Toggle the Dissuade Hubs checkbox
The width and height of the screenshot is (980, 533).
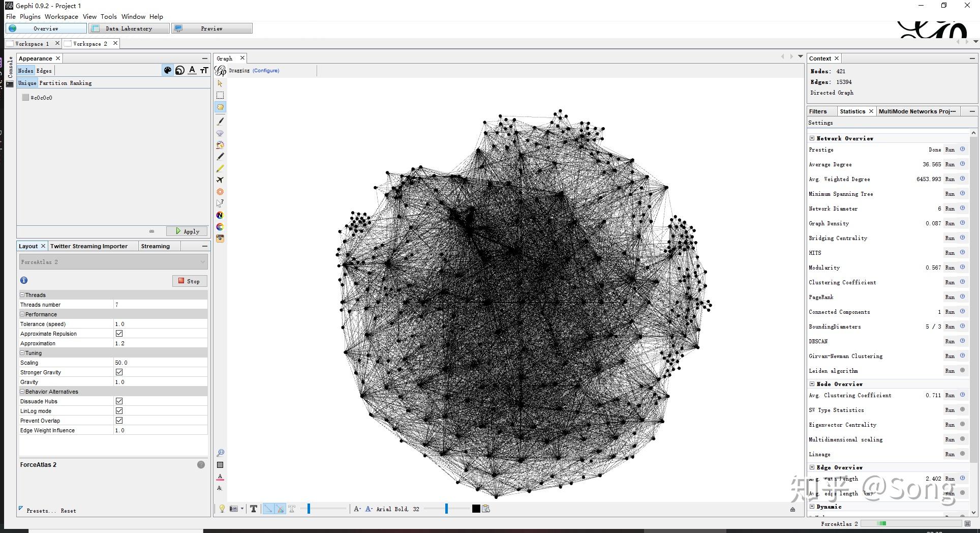click(119, 401)
